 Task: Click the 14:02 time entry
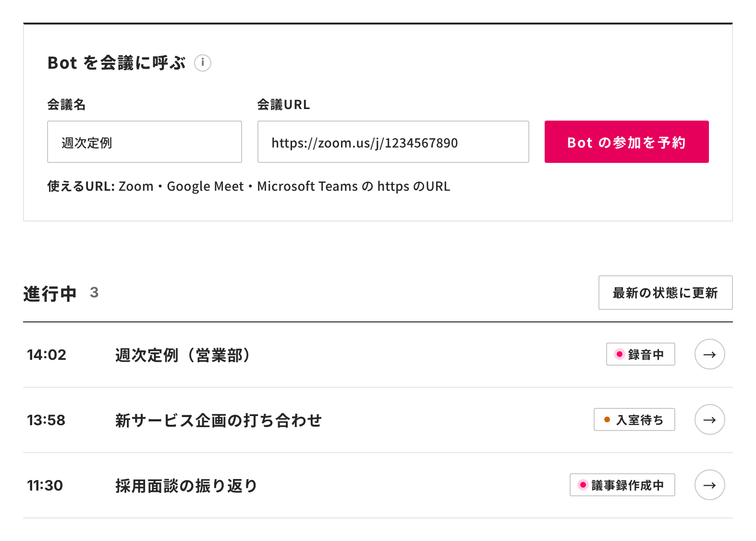coord(47,355)
